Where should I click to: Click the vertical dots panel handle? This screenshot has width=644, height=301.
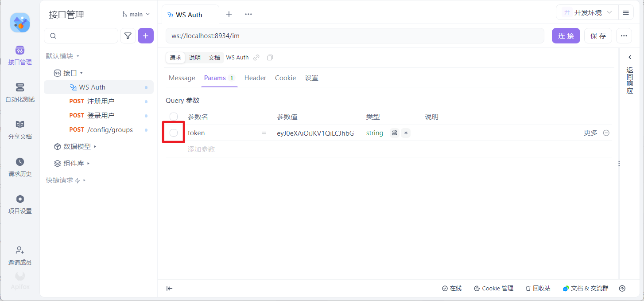(619, 164)
